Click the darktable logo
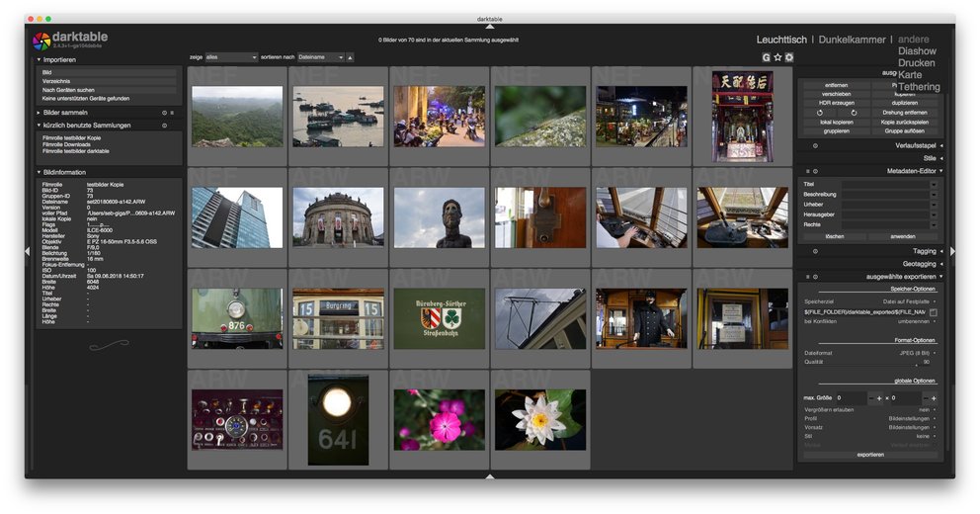 (x=41, y=41)
